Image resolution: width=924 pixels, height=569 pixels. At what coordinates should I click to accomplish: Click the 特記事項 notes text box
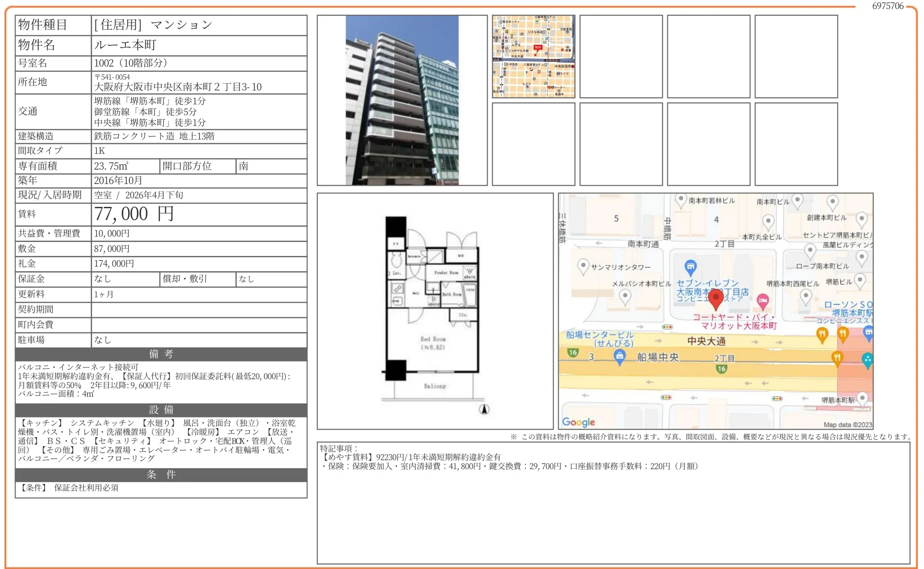point(613,503)
